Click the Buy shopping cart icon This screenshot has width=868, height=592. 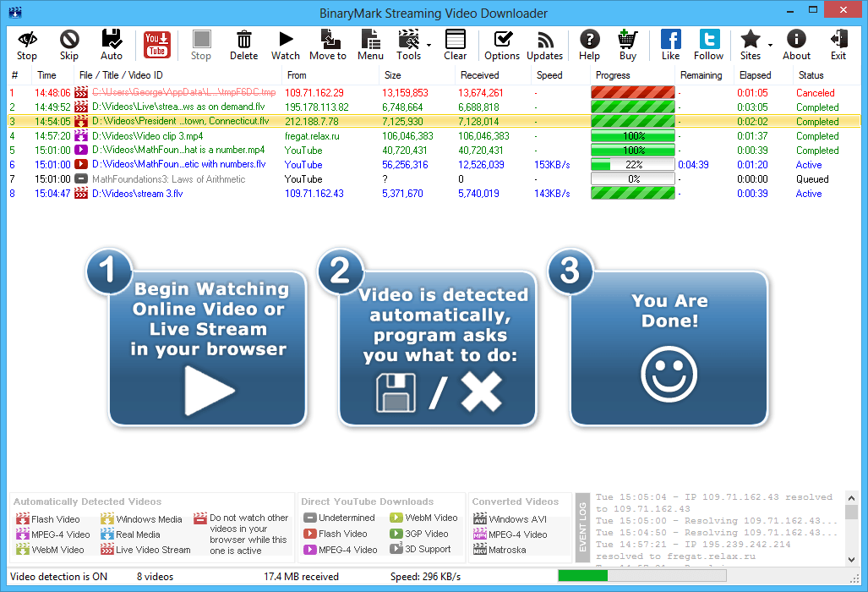(x=628, y=39)
